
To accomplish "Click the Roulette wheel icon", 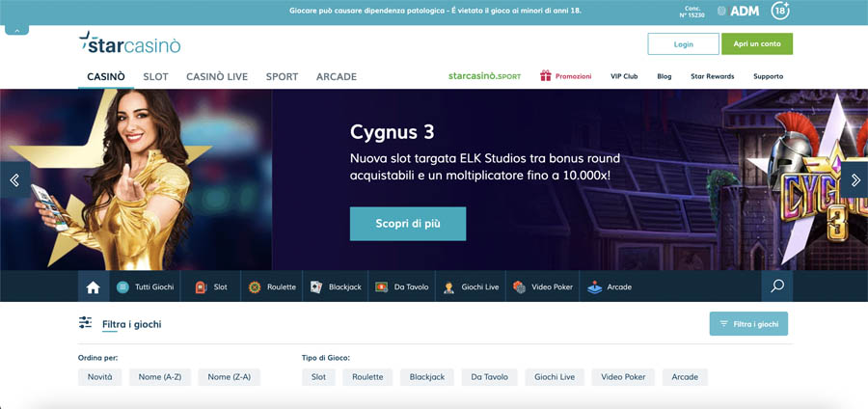I will coord(255,287).
